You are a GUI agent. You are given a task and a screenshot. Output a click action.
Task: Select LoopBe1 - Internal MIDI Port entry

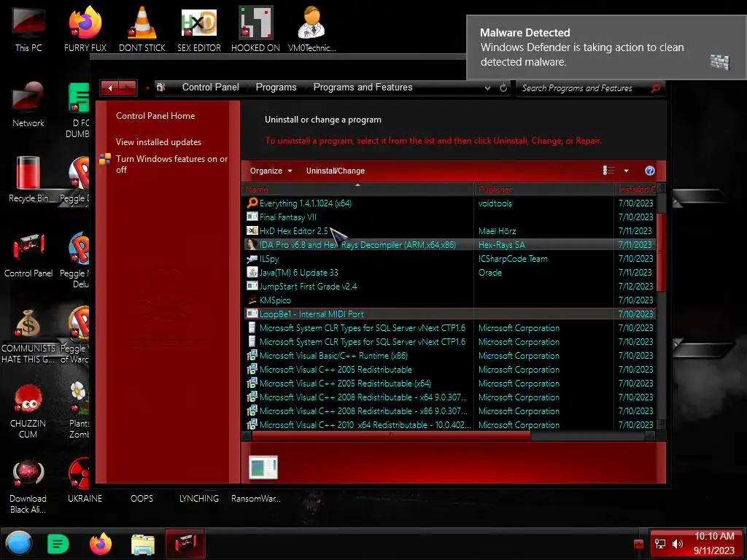(x=449, y=314)
